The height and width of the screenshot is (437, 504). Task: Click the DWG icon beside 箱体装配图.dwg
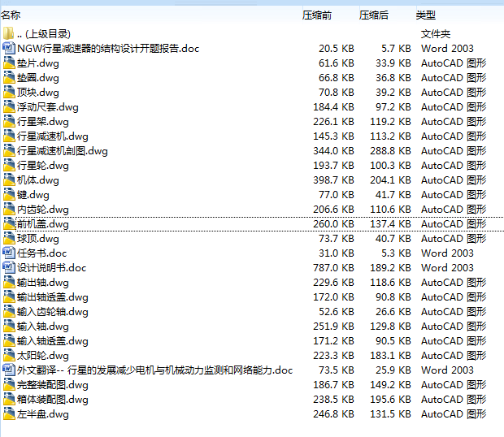click(9, 399)
